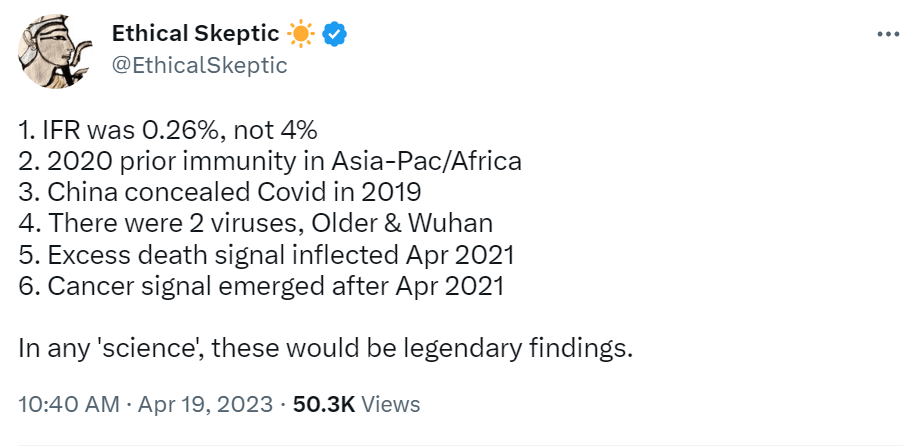
Task: Click the sentence starting 'In any science'
Action: [x=326, y=348]
